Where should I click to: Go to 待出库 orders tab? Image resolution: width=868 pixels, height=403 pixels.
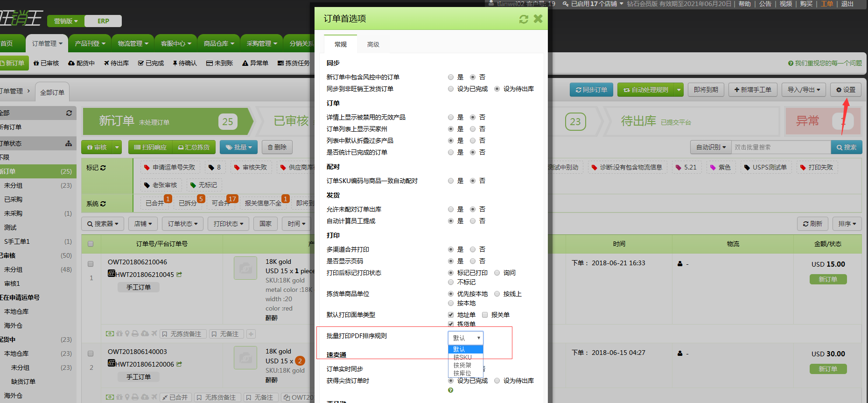[116, 63]
